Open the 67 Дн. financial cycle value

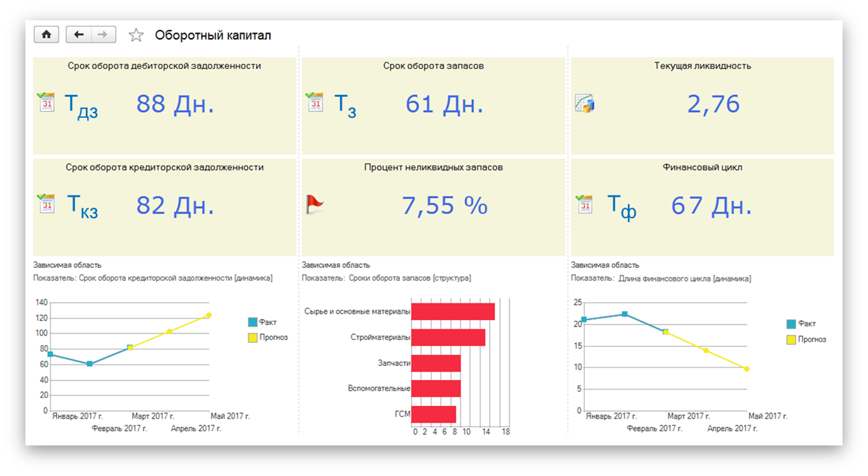(712, 205)
